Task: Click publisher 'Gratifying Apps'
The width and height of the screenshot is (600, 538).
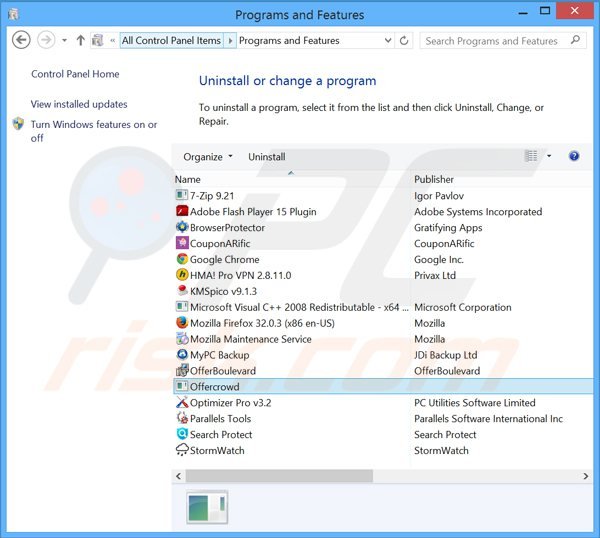Action: coord(448,228)
